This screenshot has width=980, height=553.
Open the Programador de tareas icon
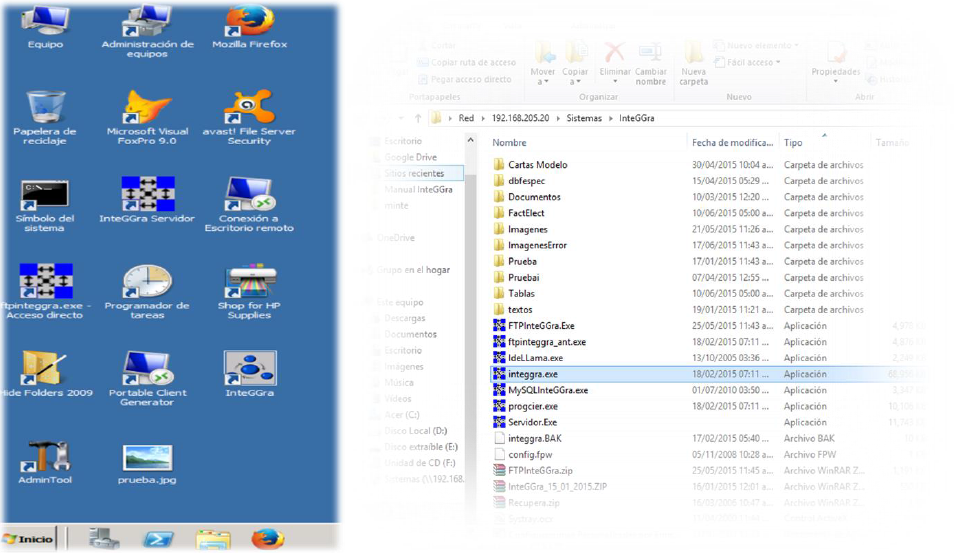pos(147,282)
